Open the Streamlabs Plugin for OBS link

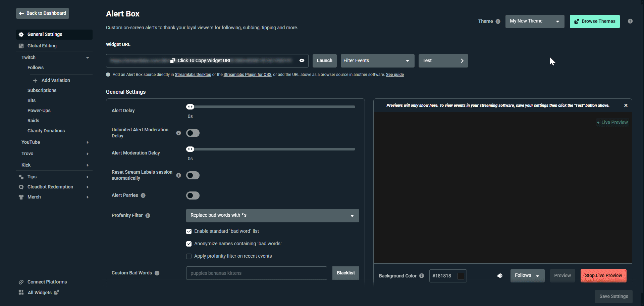point(248,75)
